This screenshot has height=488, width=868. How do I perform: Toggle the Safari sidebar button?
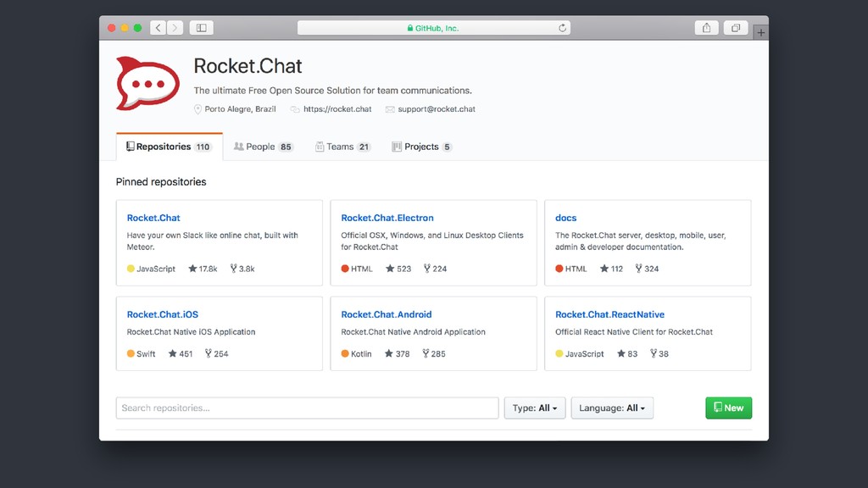coord(202,28)
